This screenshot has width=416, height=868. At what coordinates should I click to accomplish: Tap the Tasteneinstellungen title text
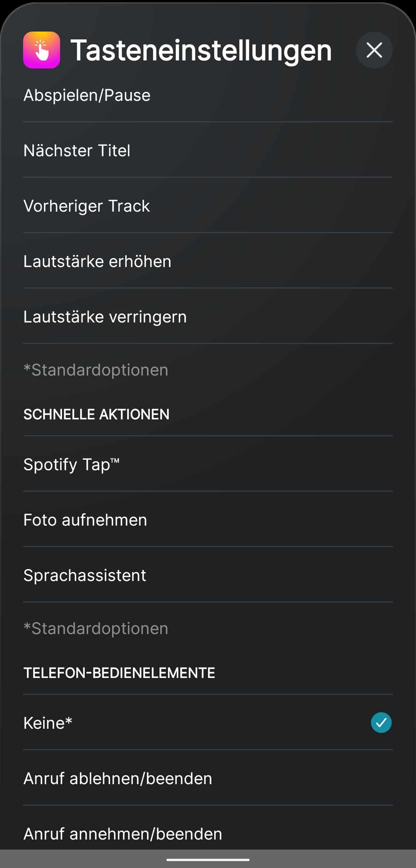[201, 50]
